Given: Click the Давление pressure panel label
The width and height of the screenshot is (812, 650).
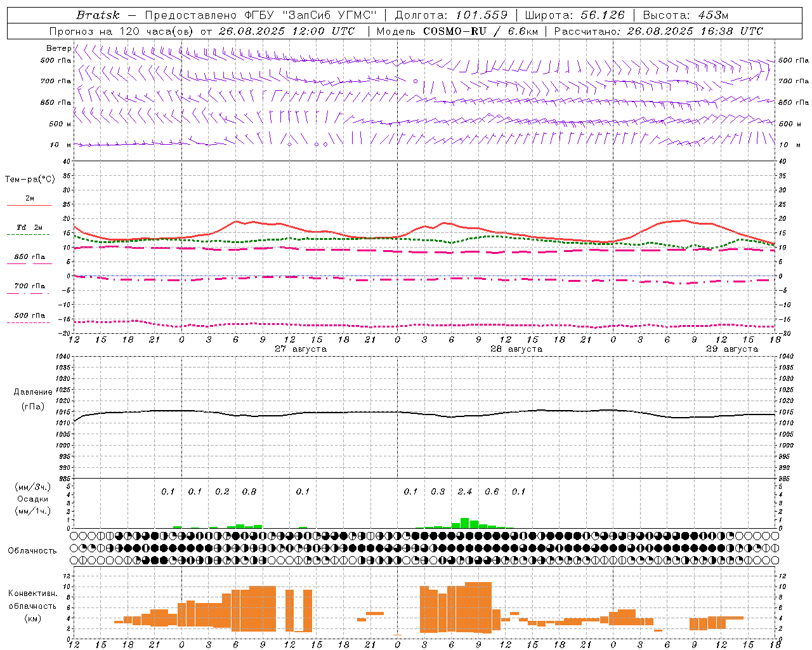Looking at the screenshot, I should 33,392.
